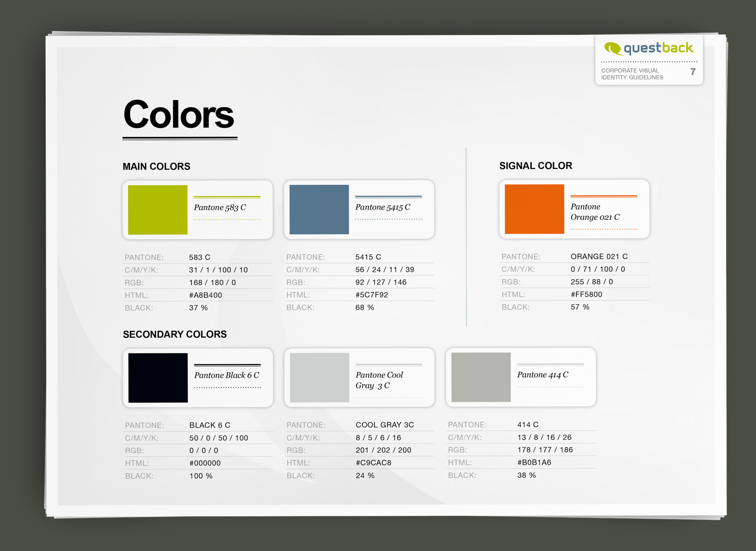Click the CMYK value 0 / 71 / 100 / 0
Screen dimensions: 756x551
[598, 269]
